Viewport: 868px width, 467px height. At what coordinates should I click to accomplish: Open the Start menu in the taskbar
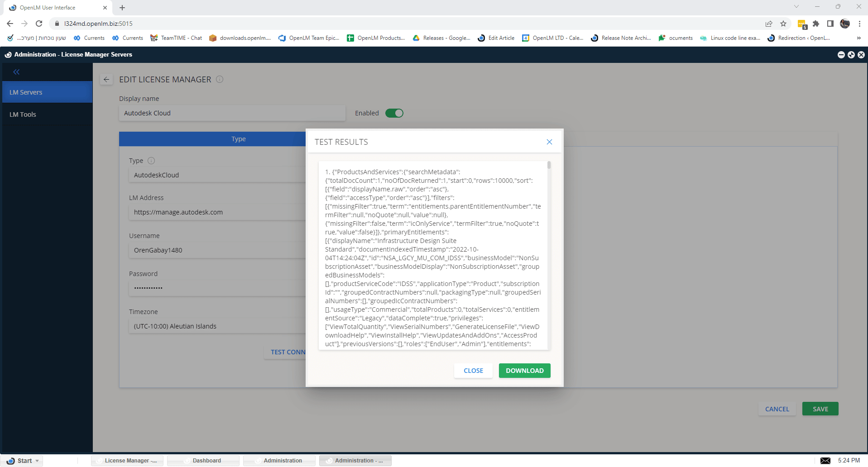click(22, 460)
